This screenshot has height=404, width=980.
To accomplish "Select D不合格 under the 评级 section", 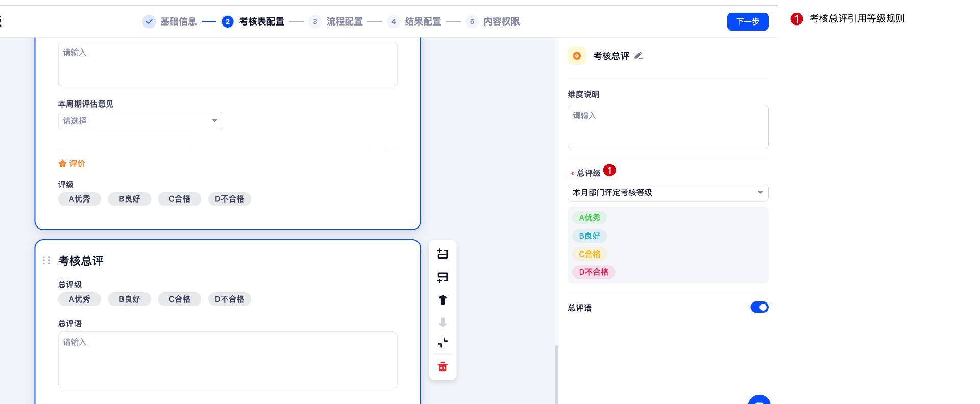I will click(229, 199).
